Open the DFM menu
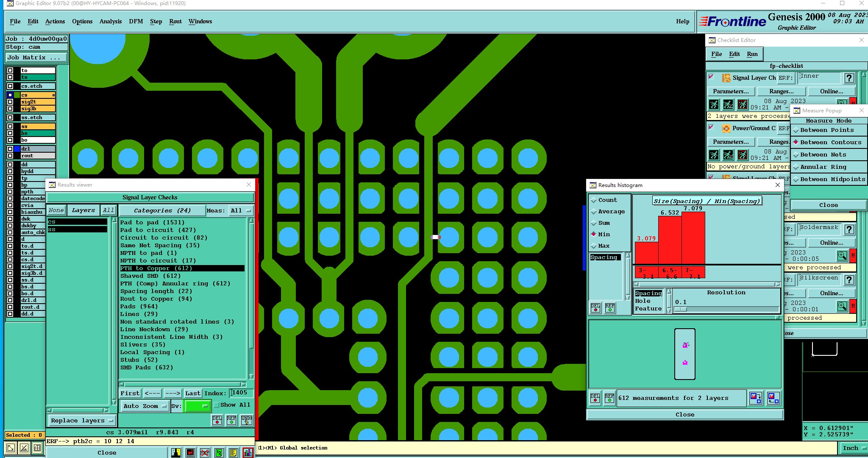Viewport: 868px width, 458px height. click(136, 22)
